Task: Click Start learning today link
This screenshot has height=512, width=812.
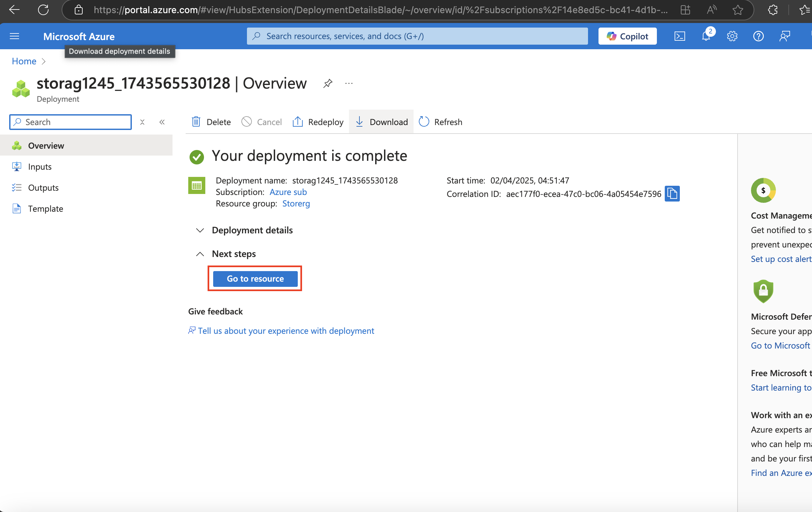Action: 781,388
